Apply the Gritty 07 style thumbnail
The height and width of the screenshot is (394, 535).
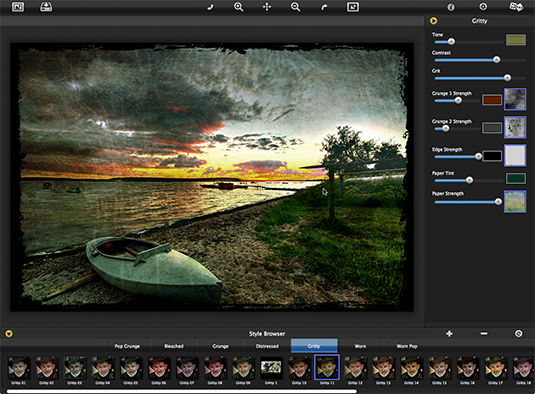pos(187,368)
